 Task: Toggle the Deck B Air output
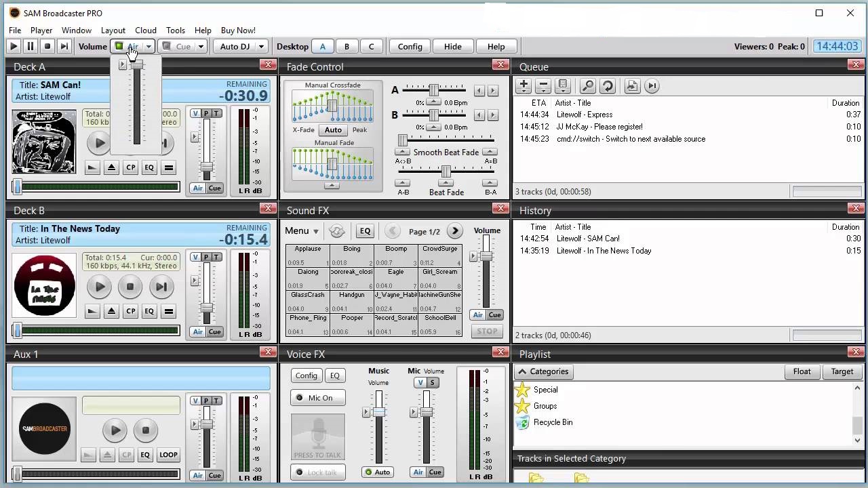(197, 331)
